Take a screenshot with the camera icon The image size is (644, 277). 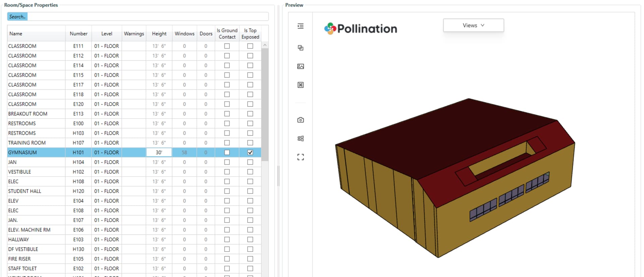click(301, 120)
